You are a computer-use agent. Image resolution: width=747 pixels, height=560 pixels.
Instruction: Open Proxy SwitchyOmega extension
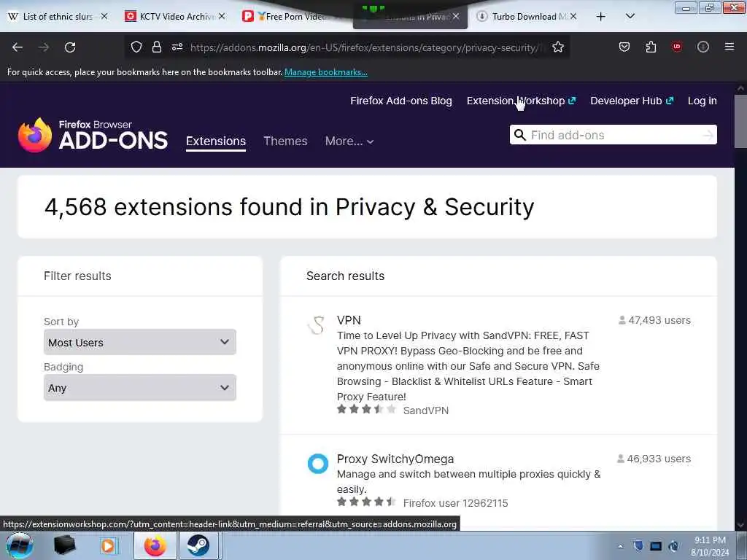[395, 459]
